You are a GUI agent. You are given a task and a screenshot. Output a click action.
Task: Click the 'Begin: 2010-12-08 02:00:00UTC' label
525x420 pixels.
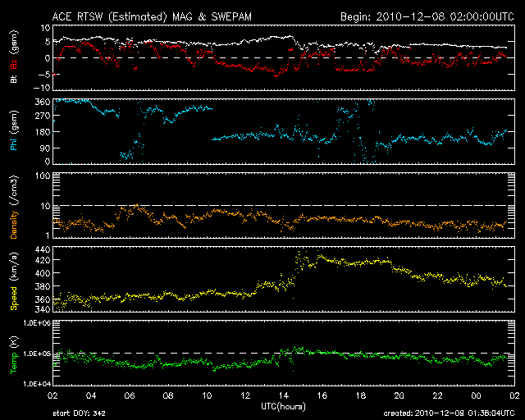click(x=427, y=16)
